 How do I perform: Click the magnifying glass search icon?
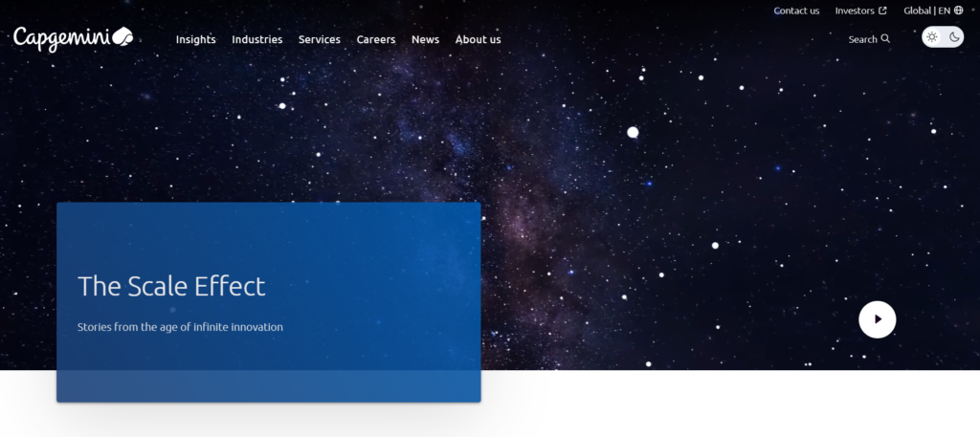(x=885, y=39)
